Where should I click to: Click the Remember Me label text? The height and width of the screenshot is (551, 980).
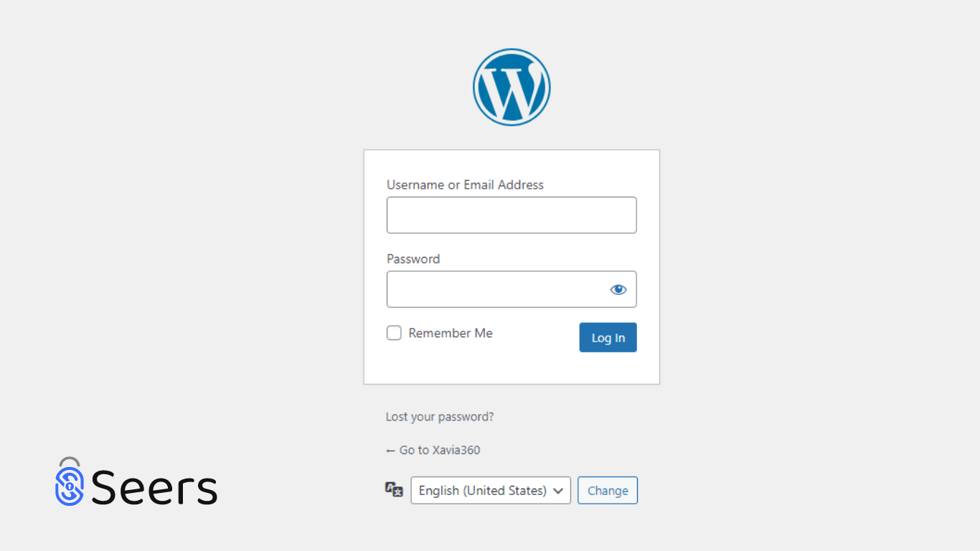click(x=451, y=333)
